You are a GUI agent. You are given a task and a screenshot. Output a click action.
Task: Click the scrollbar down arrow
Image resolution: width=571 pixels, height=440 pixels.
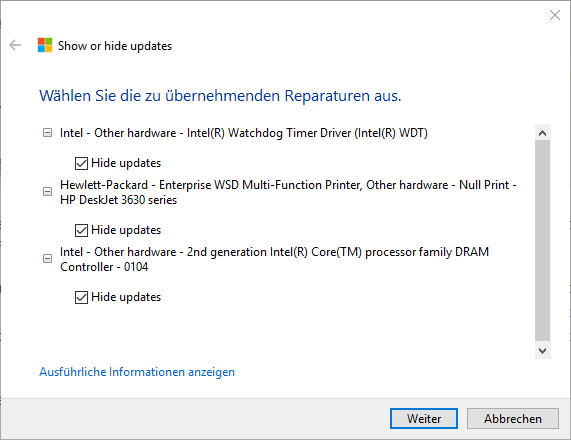pyautogui.click(x=542, y=351)
